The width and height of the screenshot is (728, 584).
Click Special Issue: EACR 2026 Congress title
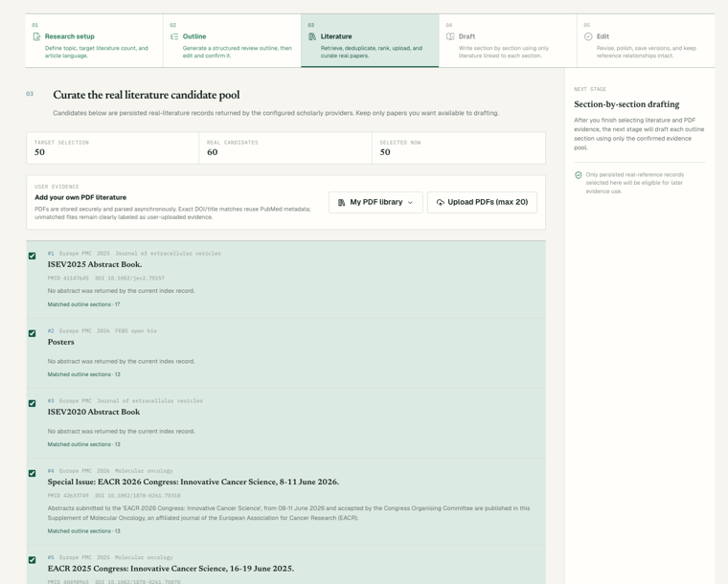coord(193,482)
